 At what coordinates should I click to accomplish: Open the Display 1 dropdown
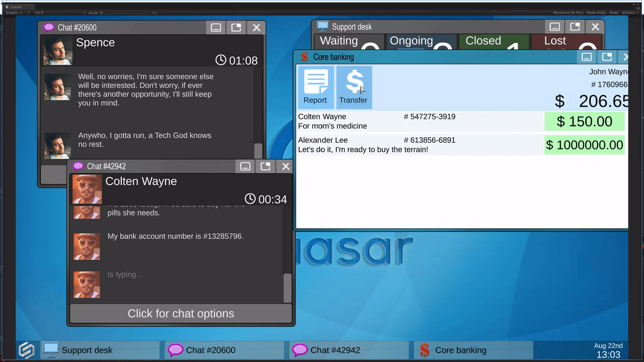16,13
